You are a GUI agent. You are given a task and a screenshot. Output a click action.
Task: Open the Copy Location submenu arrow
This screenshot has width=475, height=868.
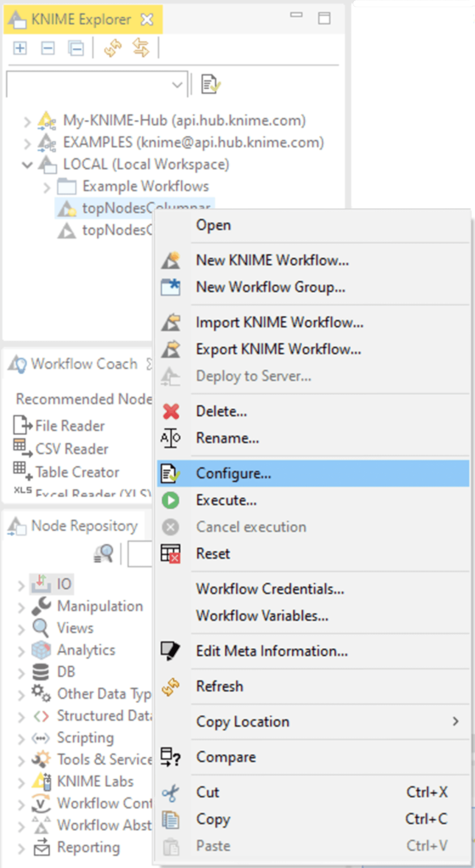coord(456,721)
